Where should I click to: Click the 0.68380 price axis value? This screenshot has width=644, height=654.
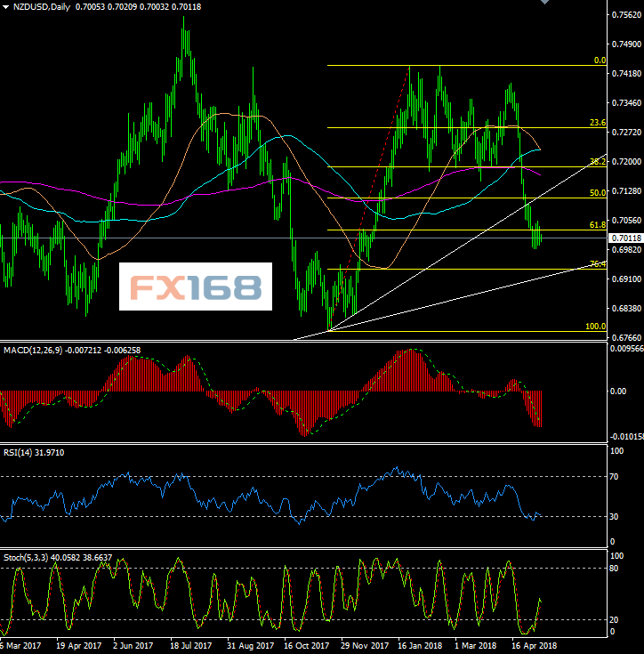[626, 309]
